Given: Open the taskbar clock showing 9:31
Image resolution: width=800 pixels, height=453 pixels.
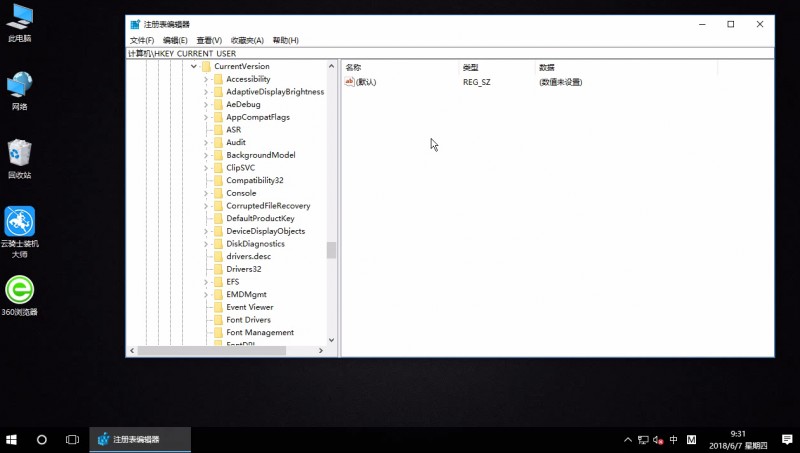Looking at the screenshot, I should 738,440.
